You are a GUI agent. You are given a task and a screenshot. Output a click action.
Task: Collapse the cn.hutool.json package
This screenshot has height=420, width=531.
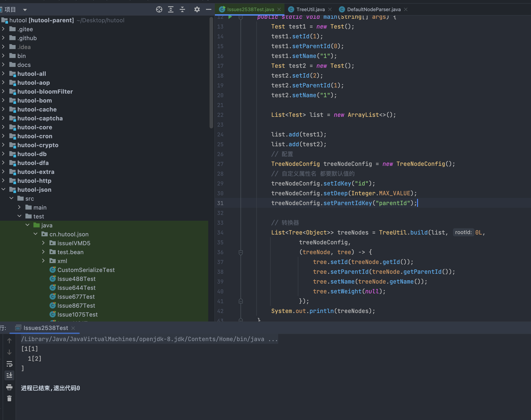point(36,234)
